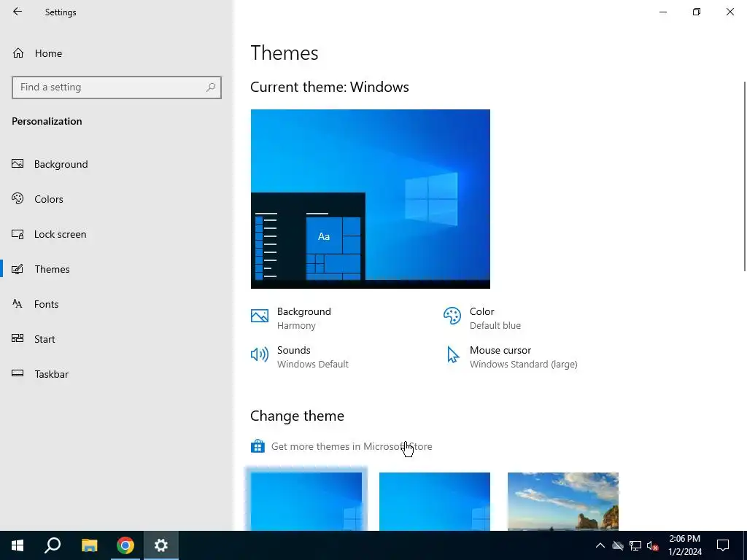Click the search magnifier in Find a setting
747x560 pixels.
(211, 87)
